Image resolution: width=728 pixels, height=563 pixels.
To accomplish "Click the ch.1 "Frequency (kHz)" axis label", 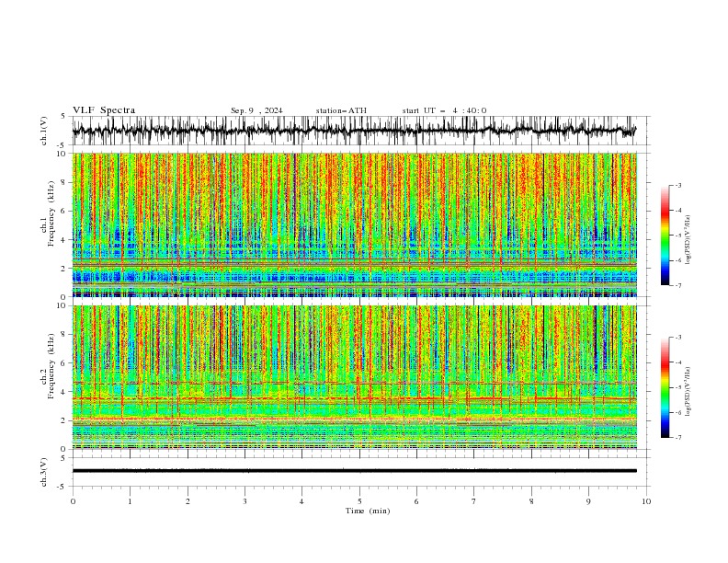I will [x=51, y=213].
